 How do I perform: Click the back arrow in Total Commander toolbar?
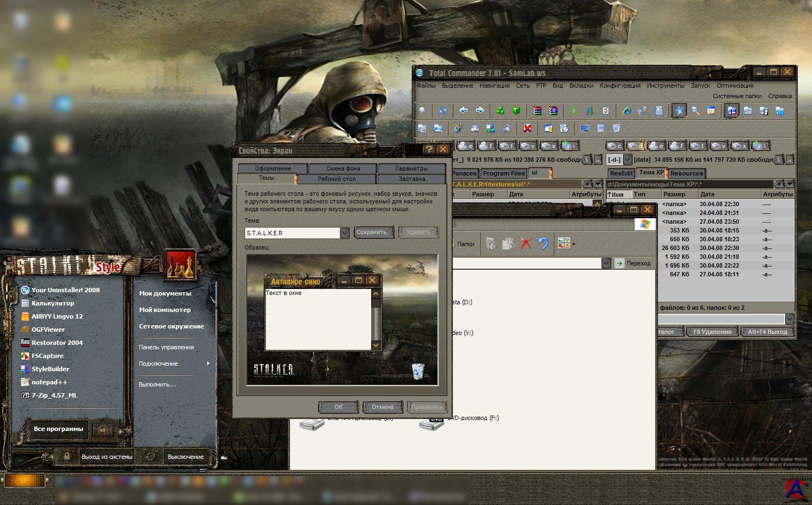(x=463, y=111)
